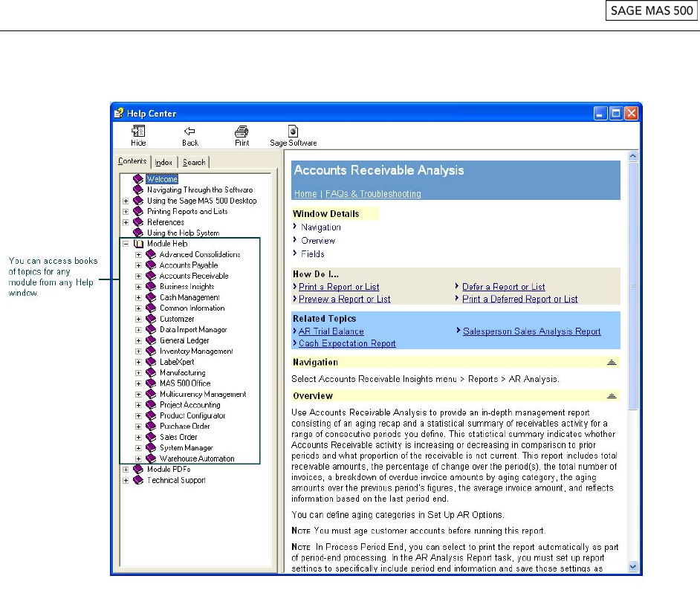Click the Technical Support book icon
Viewport: 700px width, 596px height.
[138, 480]
